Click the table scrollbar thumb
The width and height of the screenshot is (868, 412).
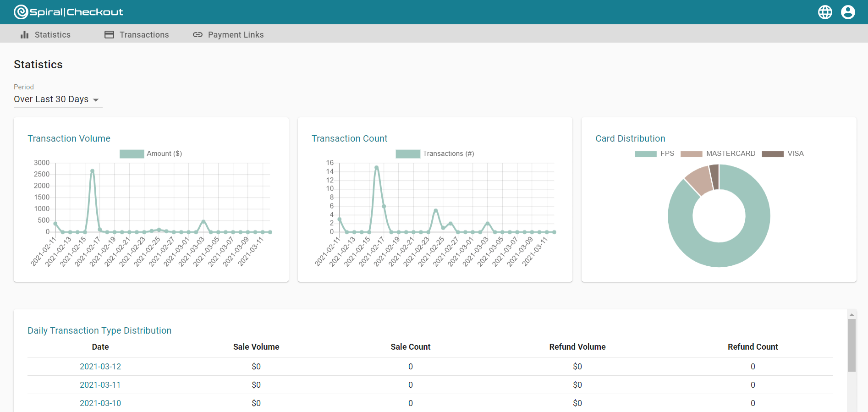click(x=852, y=346)
